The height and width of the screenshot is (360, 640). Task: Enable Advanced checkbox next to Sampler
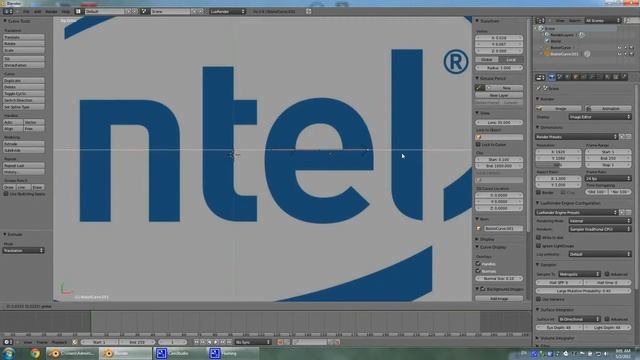click(607, 274)
